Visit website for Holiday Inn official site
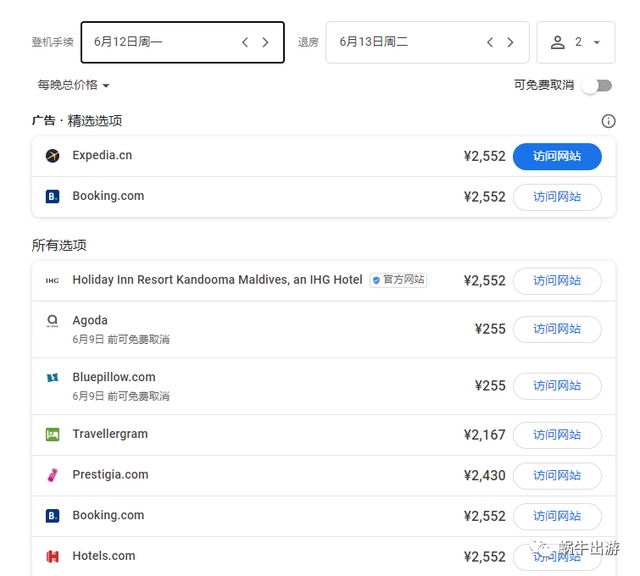Image resolution: width=640 pixels, height=576 pixels. click(x=557, y=281)
